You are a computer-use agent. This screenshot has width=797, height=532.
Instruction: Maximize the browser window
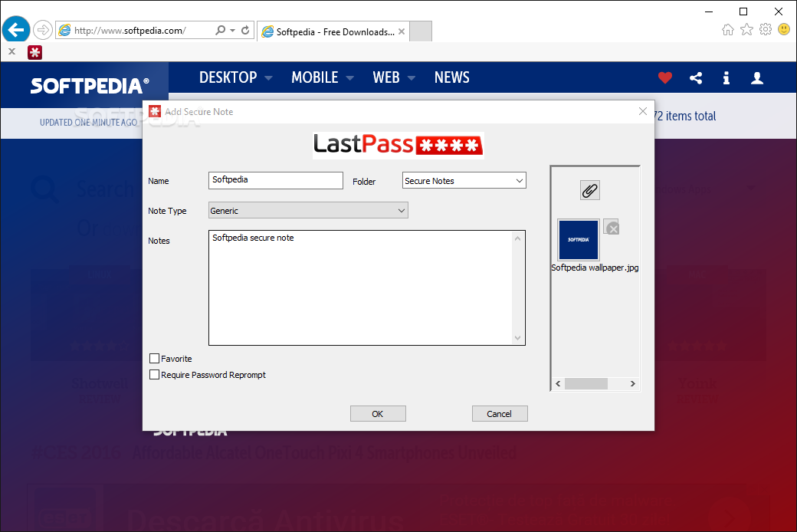743,11
